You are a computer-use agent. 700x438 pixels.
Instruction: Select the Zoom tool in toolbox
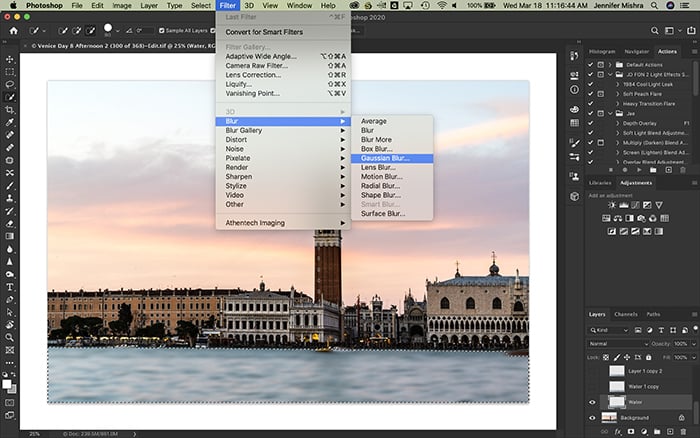pyautogui.click(x=9, y=338)
